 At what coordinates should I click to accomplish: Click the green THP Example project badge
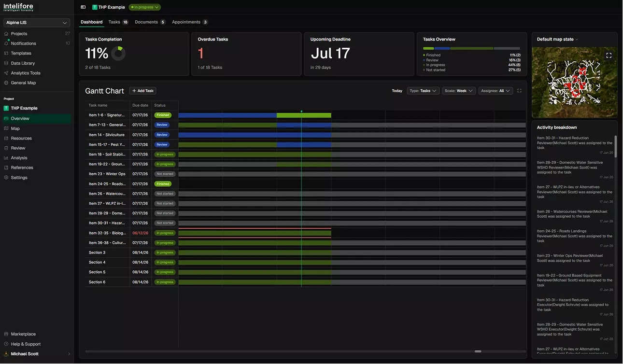[x=95, y=7]
